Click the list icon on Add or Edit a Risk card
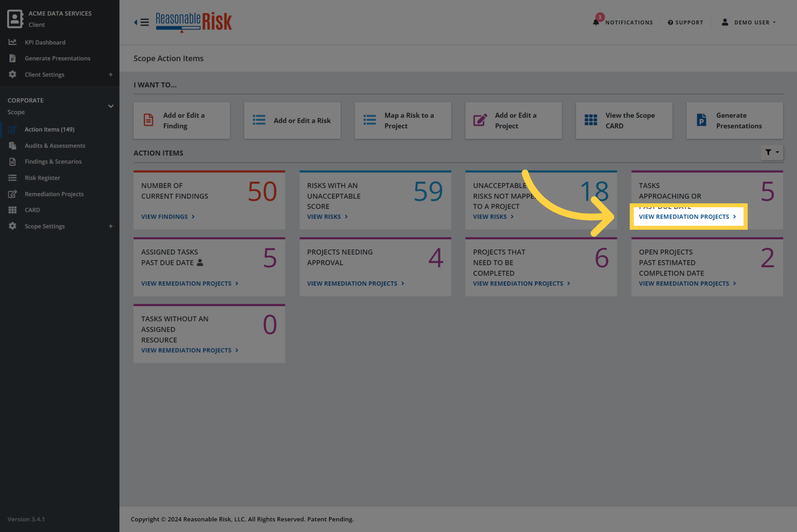Screen dimensions: 797x532 coord(259,120)
